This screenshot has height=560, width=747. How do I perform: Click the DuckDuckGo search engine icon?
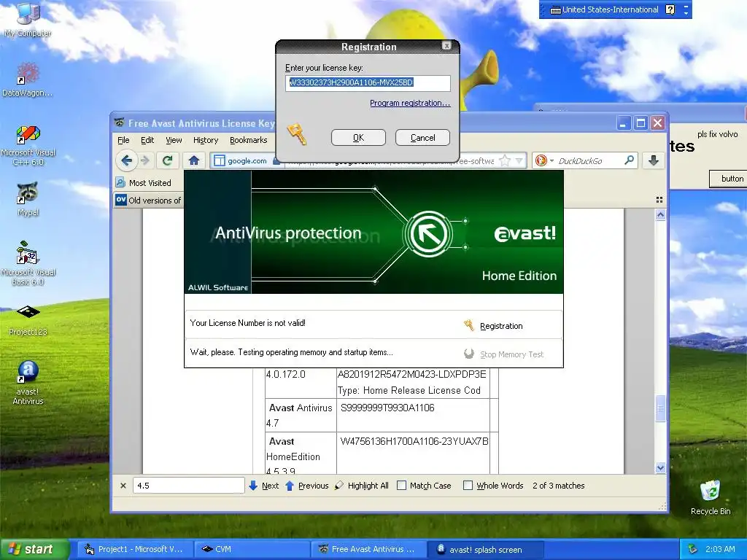pos(541,160)
